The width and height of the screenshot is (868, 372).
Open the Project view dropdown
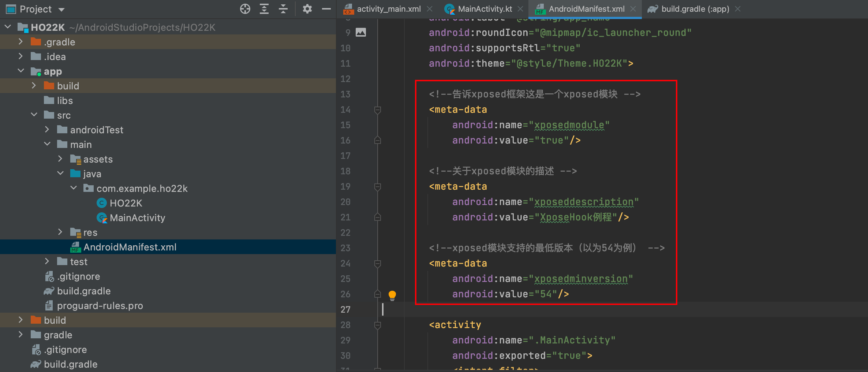click(61, 10)
